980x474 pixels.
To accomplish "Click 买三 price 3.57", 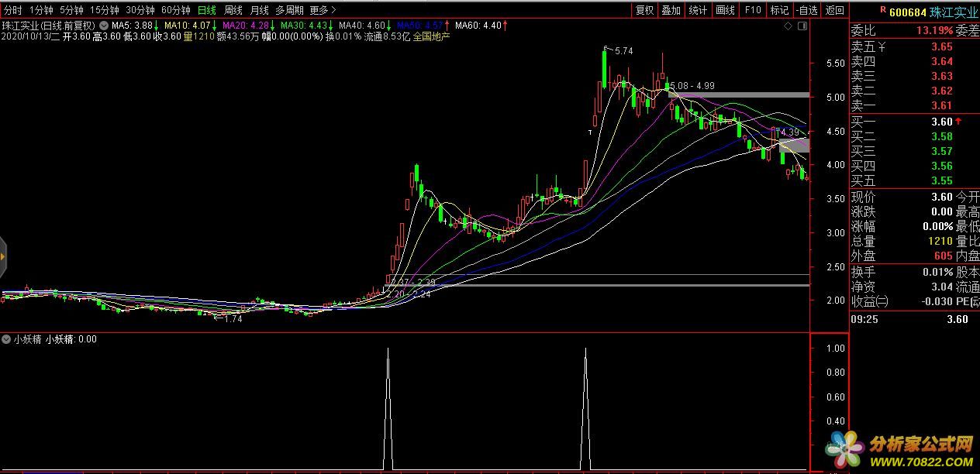I will 942,151.
